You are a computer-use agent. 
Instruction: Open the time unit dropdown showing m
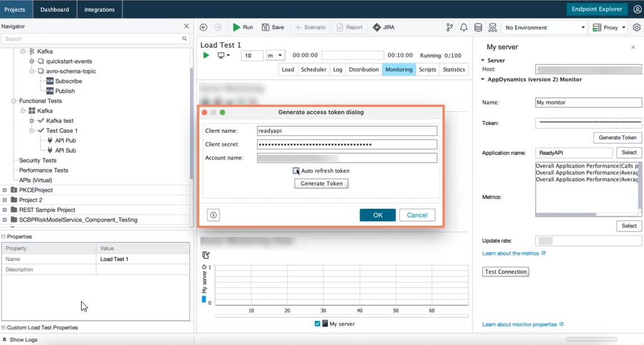277,56
